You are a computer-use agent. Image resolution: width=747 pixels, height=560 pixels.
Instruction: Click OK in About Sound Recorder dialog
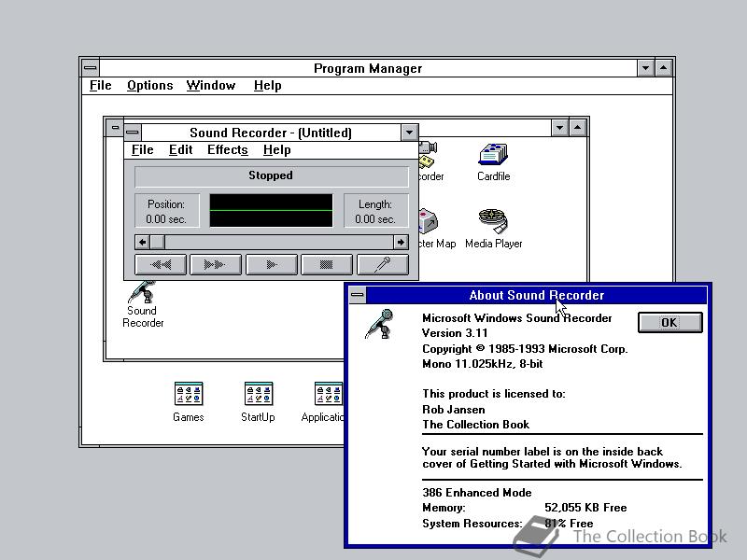669,322
